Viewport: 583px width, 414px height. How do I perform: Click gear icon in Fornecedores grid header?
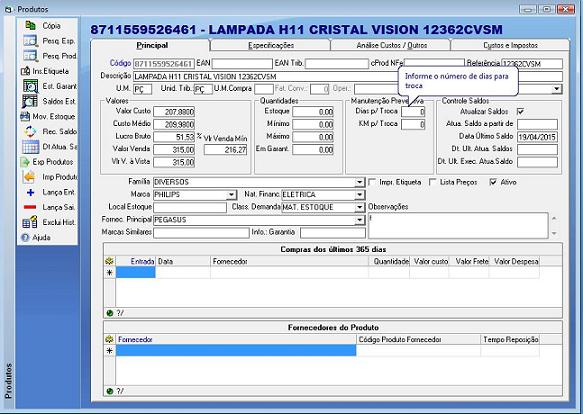[x=109, y=339]
